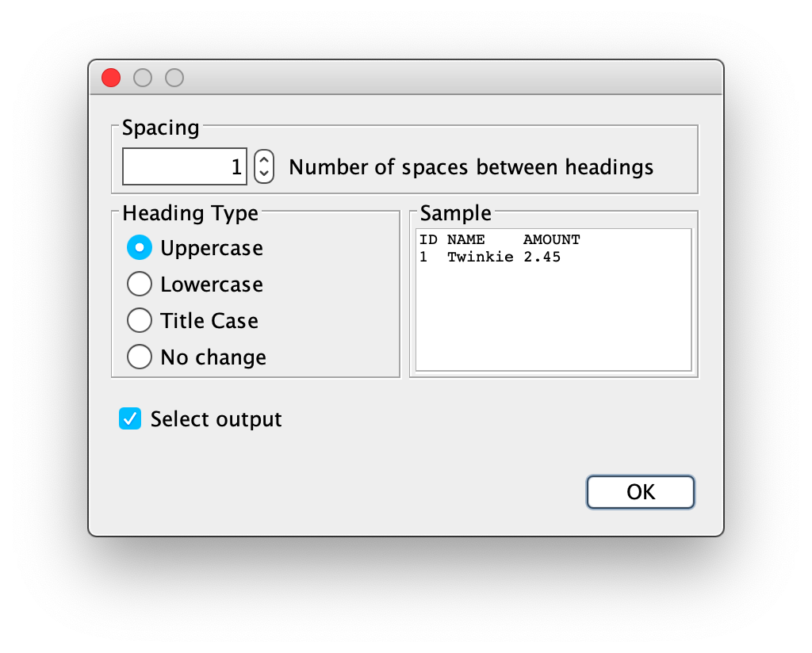Click the Twinkie text in the sample
The image size is (812, 653).
coord(480,258)
